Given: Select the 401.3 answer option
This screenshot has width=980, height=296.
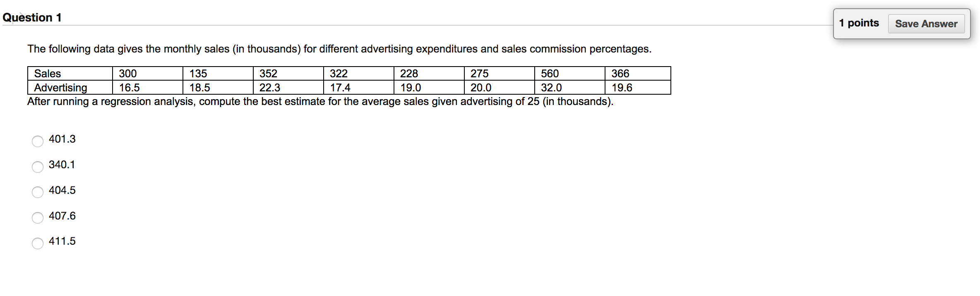Looking at the screenshot, I should [x=38, y=141].
